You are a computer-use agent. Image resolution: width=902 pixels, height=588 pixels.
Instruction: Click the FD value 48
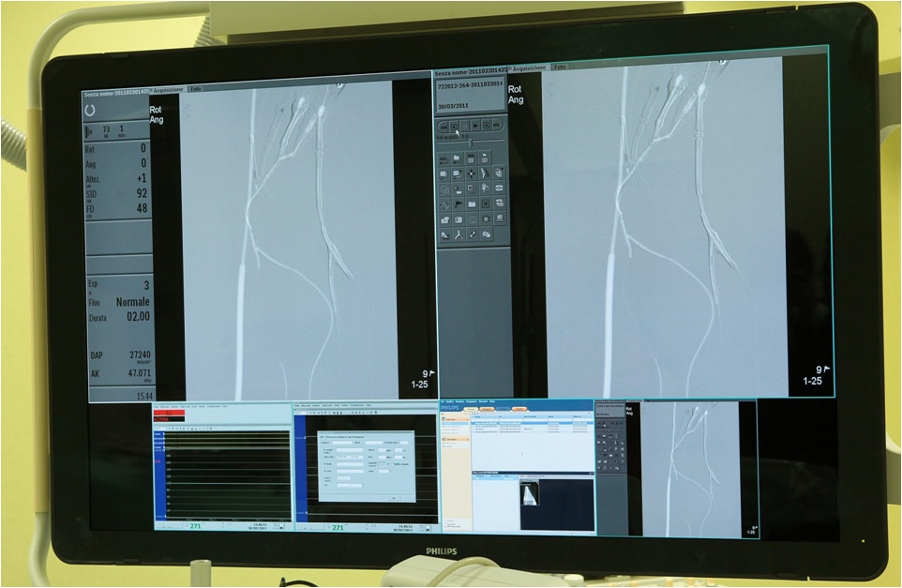click(142, 208)
